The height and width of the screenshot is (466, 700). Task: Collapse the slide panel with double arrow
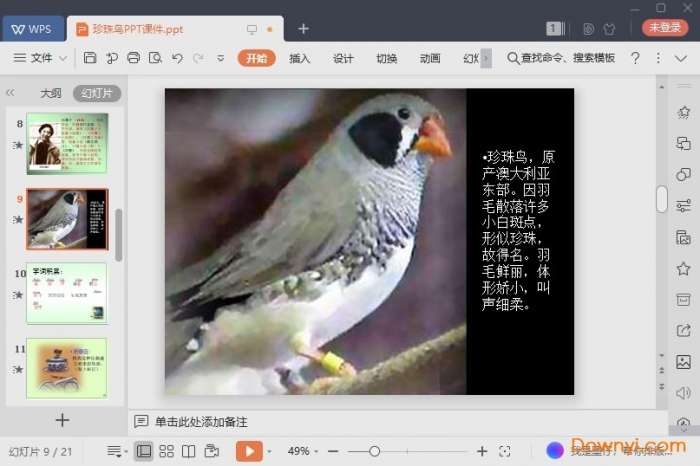click(10, 93)
